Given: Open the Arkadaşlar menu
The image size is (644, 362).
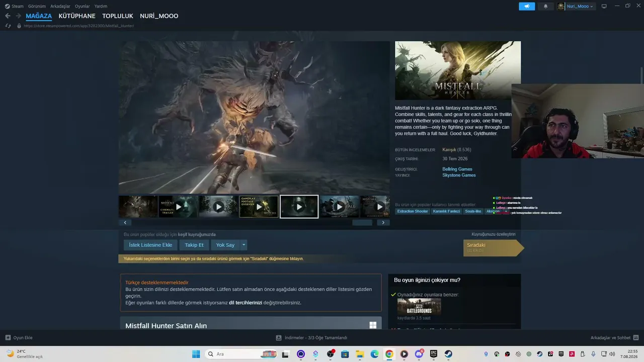Looking at the screenshot, I should click(x=60, y=7).
